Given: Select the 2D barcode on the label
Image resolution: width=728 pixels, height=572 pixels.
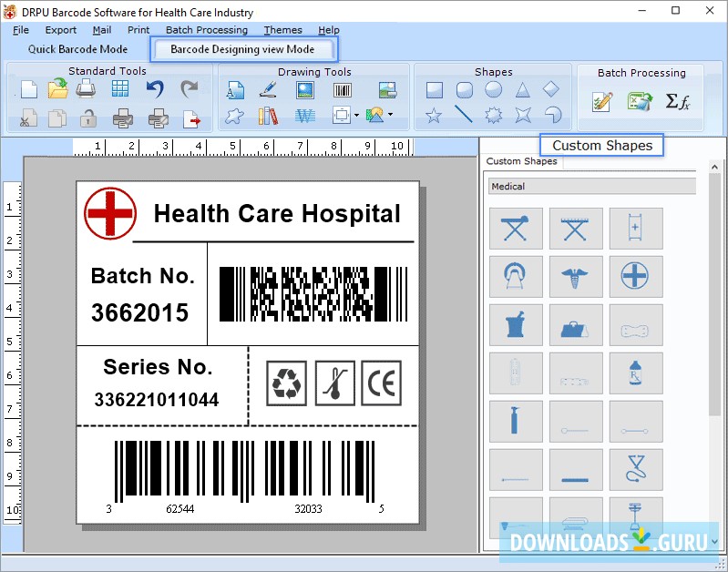Looking at the screenshot, I should 313,294.
